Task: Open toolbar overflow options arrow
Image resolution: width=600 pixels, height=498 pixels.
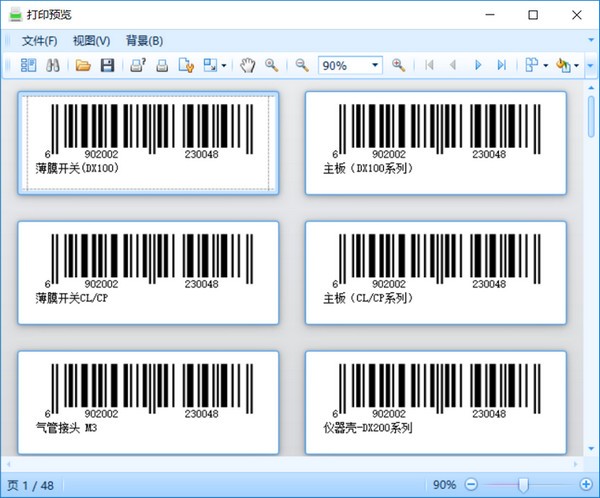Action: [x=590, y=66]
